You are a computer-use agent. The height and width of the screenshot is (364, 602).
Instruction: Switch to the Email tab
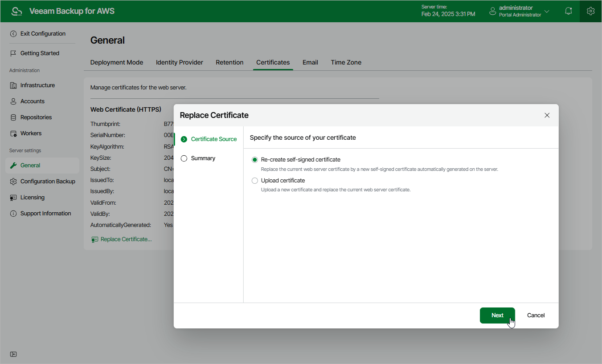click(310, 62)
